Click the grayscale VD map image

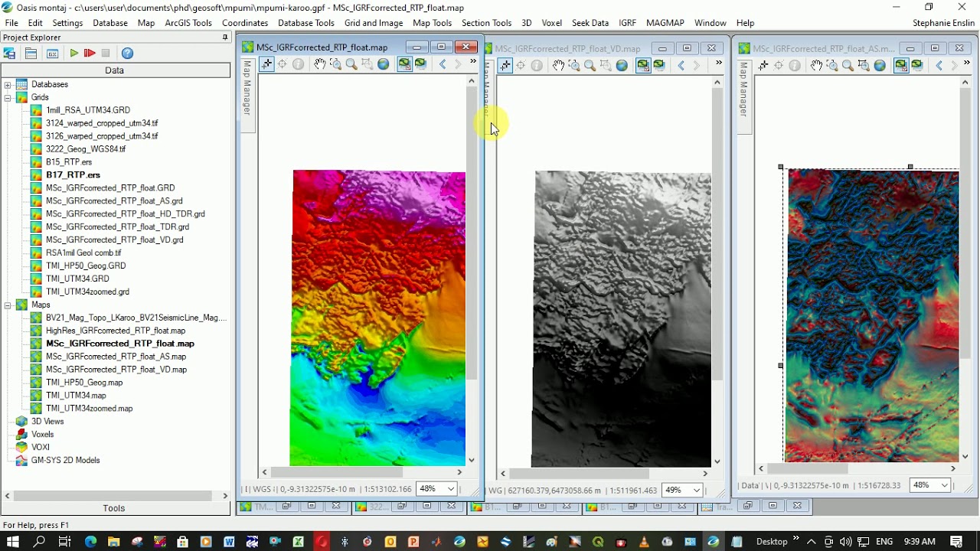(622, 318)
